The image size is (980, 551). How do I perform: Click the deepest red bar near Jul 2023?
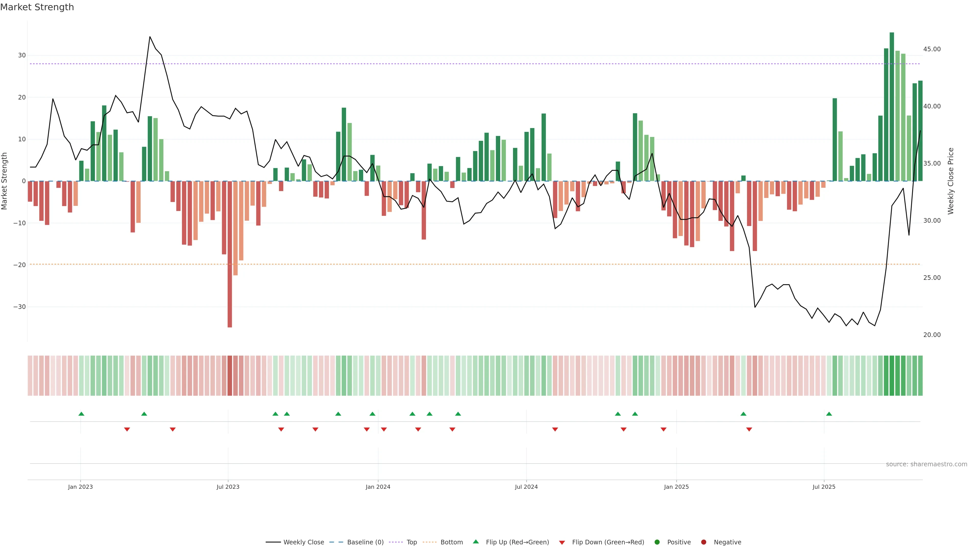tap(230, 254)
